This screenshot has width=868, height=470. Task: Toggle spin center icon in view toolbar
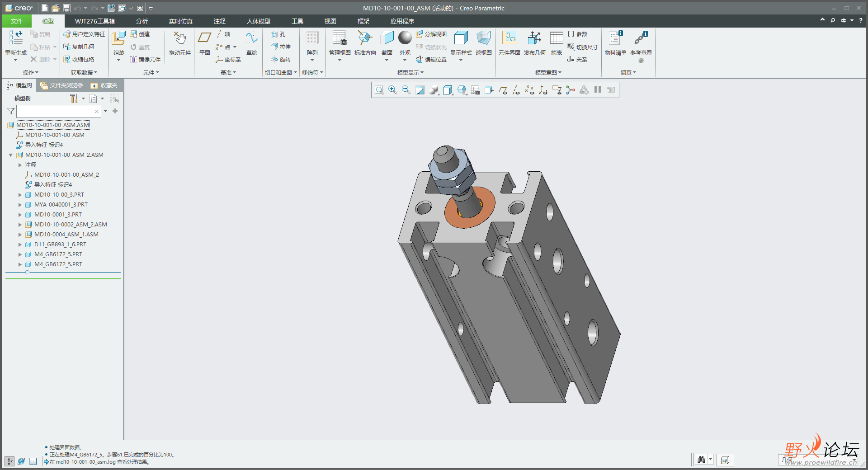click(571, 90)
